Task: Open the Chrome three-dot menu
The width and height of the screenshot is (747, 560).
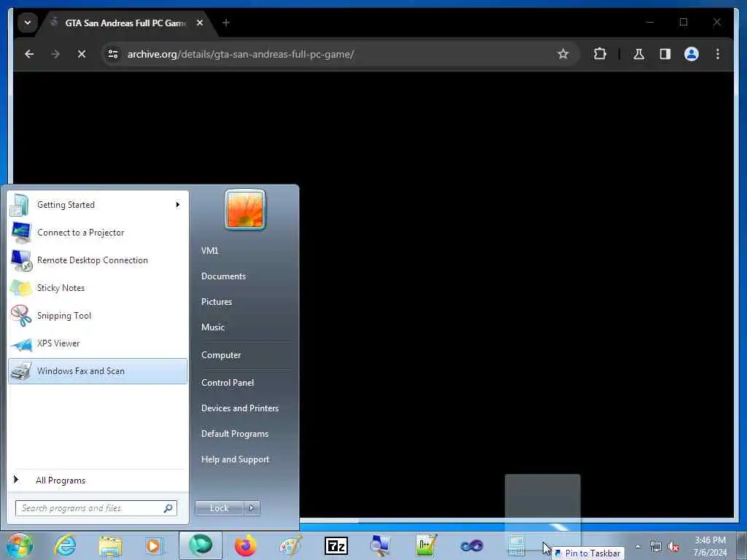Action: (x=718, y=54)
